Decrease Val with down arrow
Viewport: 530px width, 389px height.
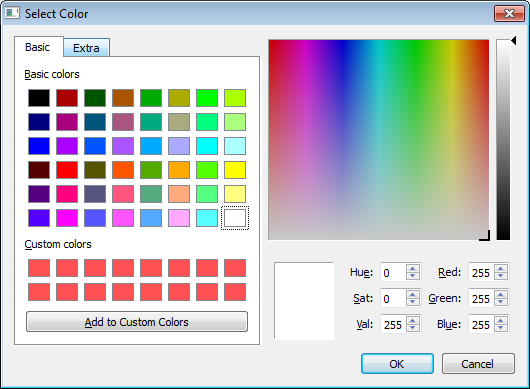[x=413, y=328]
